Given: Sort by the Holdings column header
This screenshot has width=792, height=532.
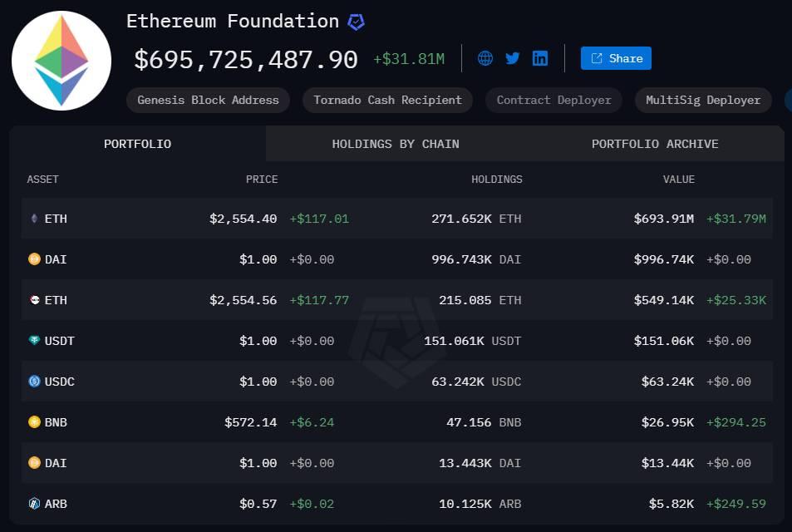Looking at the screenshot, I should pyautogui.click(x=496, y=180).
